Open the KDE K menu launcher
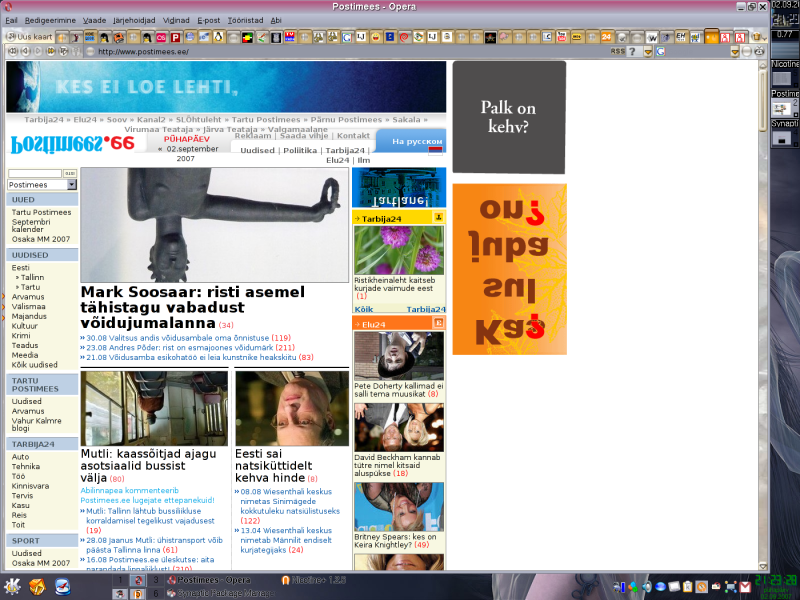The image size is (800, 600). (12, 586)
